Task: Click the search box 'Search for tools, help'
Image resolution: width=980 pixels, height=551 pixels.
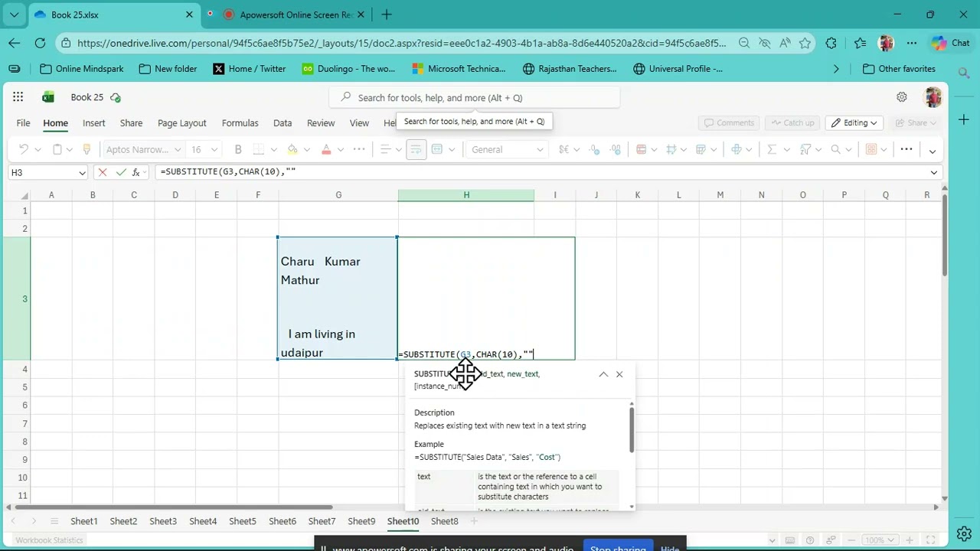Action: point(475,97)
